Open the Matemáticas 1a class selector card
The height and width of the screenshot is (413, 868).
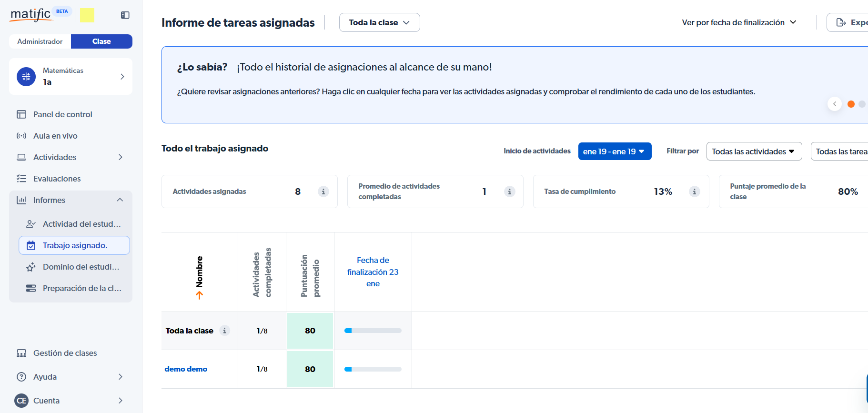click(71, 76)
